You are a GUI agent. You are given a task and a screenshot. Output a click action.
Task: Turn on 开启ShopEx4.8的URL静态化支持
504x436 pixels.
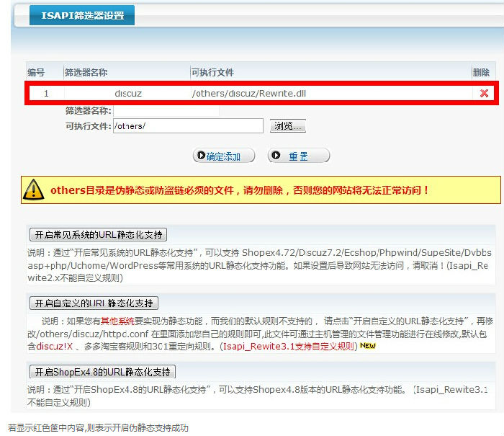tap(102, 372)
